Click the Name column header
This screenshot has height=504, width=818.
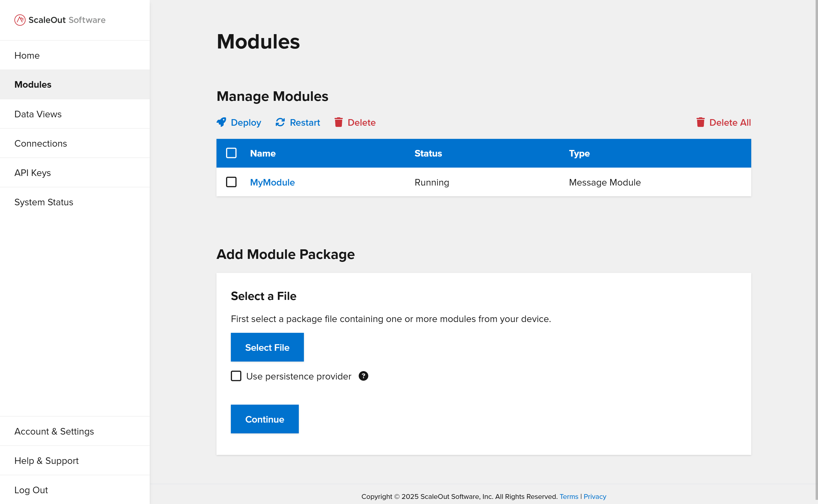tap(263, 153)
